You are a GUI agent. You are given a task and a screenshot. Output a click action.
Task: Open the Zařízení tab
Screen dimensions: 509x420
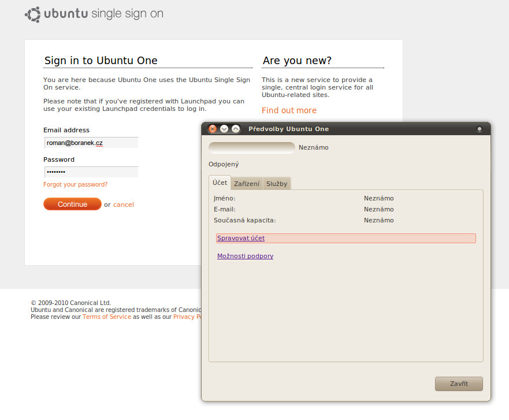(x=247, y=184)
